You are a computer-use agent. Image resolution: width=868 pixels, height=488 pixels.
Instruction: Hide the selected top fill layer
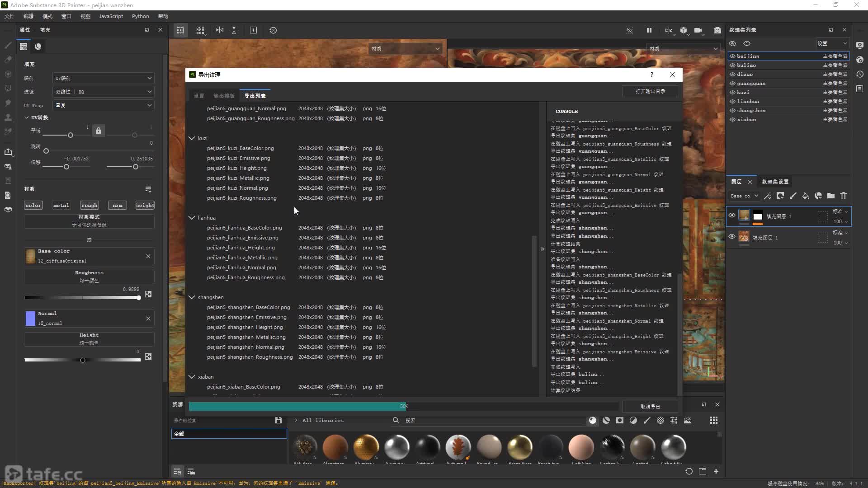pos(732,215)
